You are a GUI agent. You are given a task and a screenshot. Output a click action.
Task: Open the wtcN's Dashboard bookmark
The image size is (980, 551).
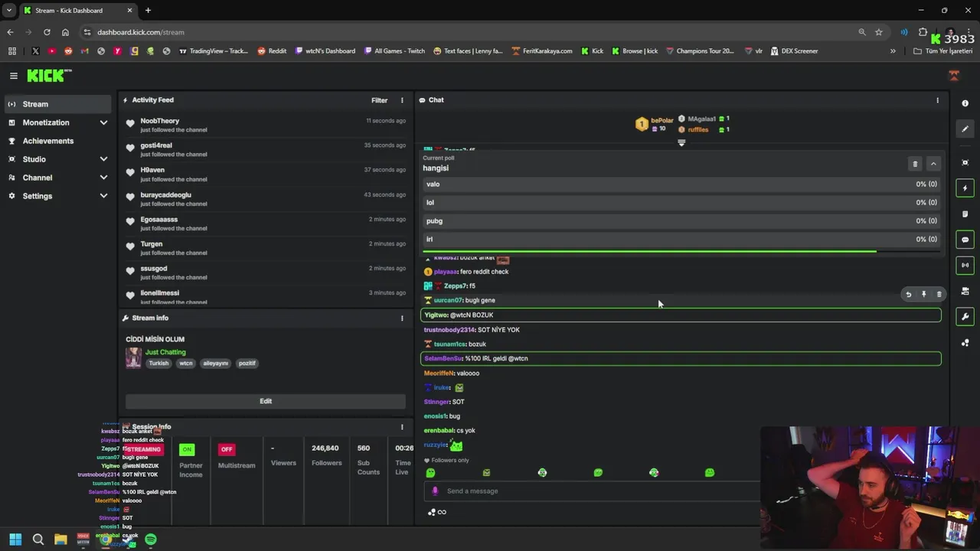click(x=325, y=51)
